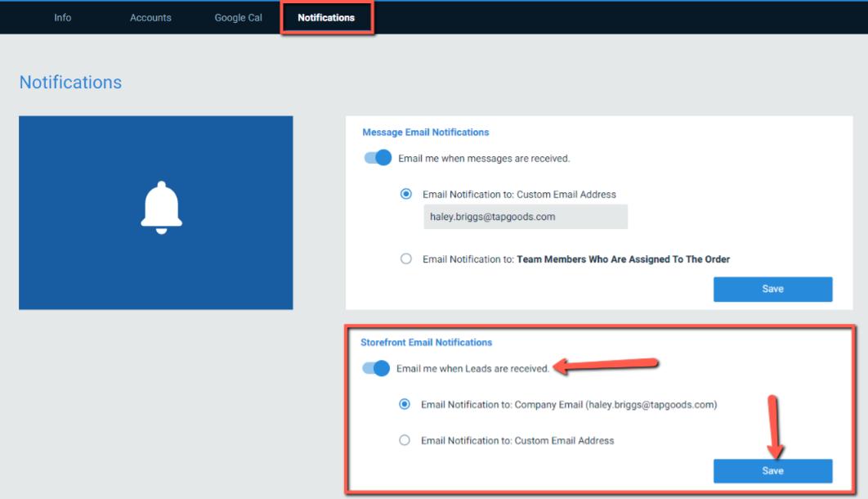868x499 pixels.
Task: Save Message Email Notifications settings
Action: tap(773, 289)
